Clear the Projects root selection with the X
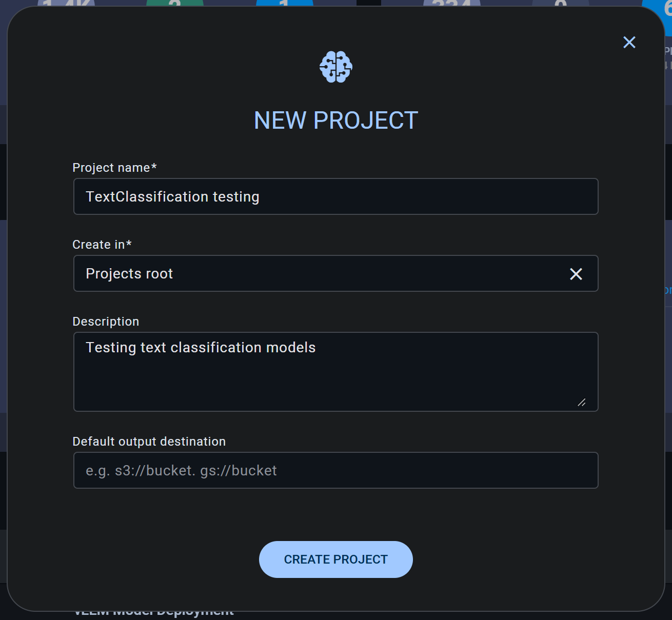672x620 pixels. [576, 274]
